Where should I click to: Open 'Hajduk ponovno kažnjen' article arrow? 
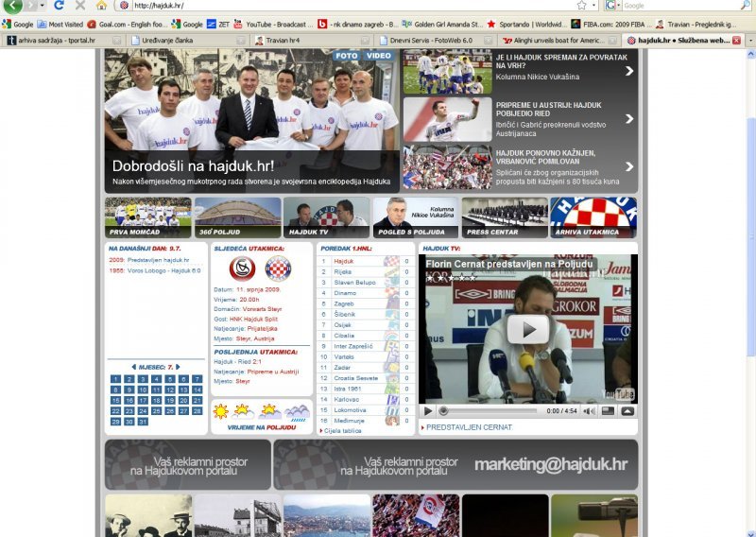(x=629, y=166)
